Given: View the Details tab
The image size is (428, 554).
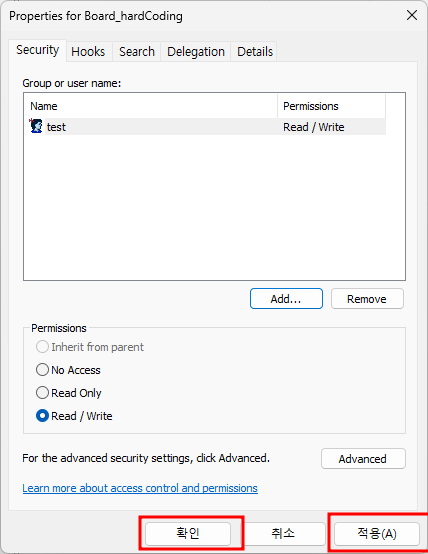Looking at the screenshot, I should 255,52.
